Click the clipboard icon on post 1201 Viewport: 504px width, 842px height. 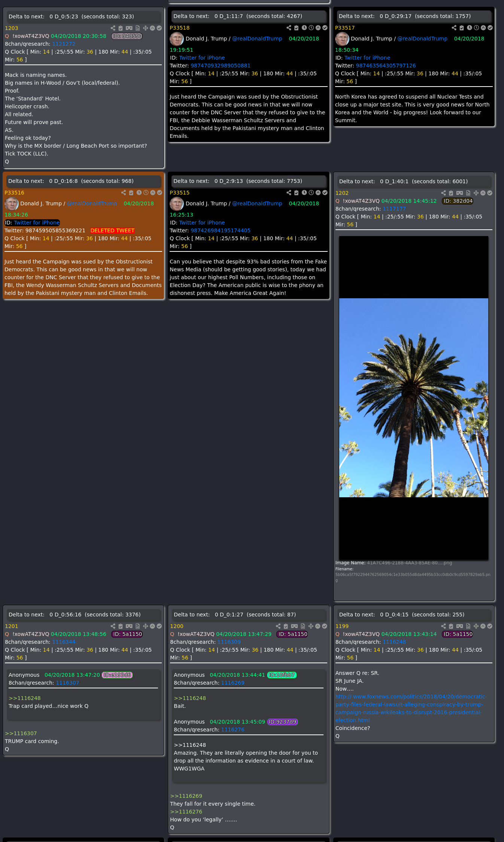tap(121, 626)
